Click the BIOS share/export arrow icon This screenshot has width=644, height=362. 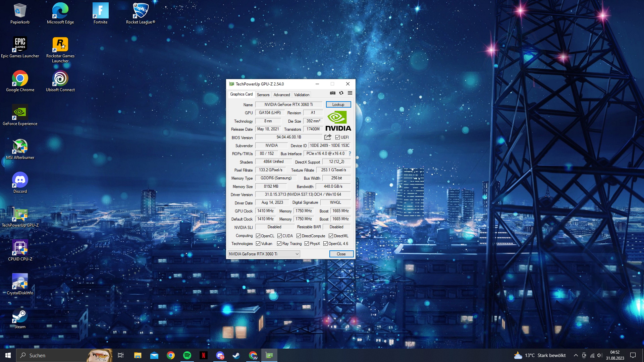[328, 137]
